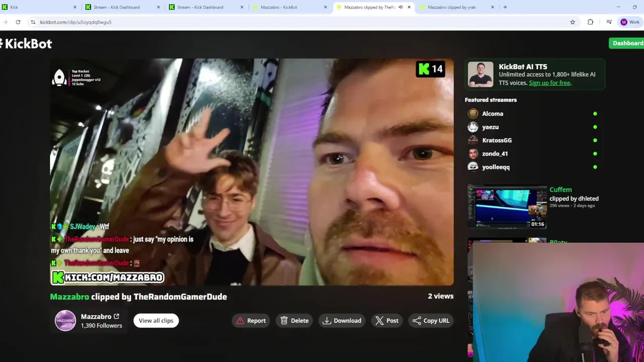
Task: Open site information icon in address bar
Action: pyautogui.click(x=33, y=22)
